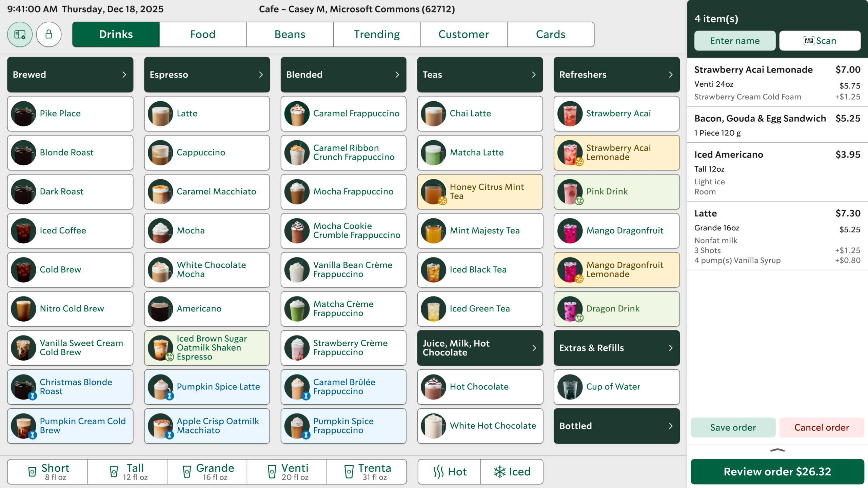Switch to the Trending tab

377,34
